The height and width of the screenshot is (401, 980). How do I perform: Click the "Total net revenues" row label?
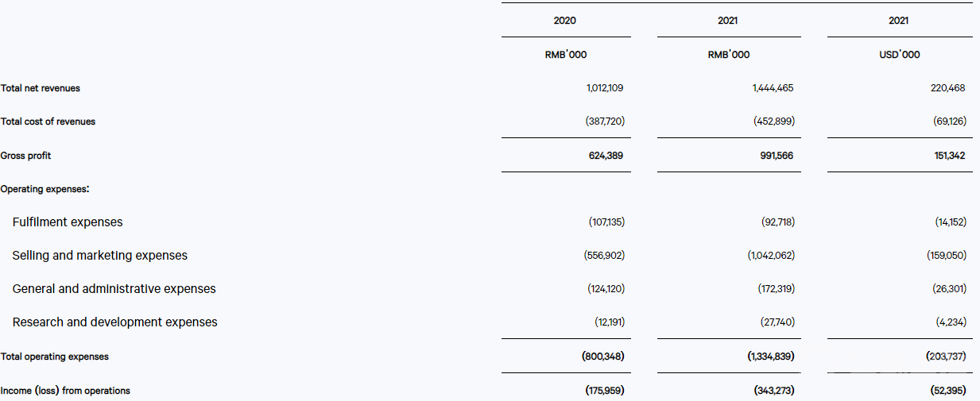41,88
